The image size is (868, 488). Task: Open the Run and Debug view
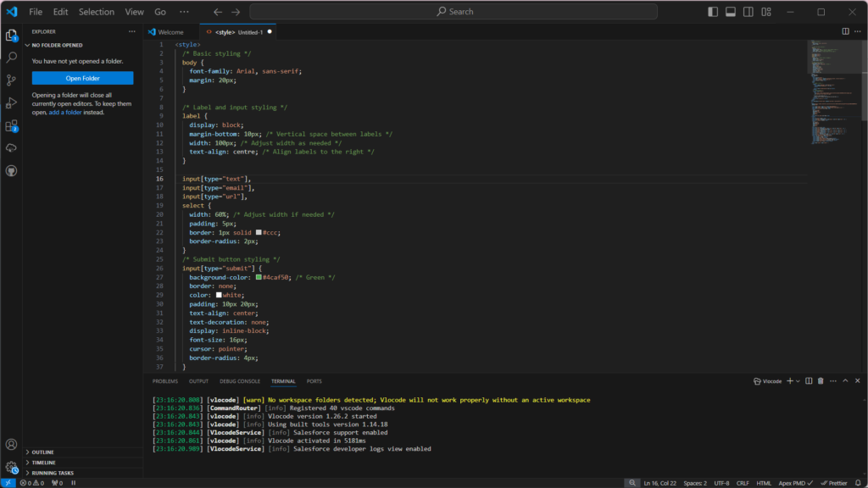11,102
